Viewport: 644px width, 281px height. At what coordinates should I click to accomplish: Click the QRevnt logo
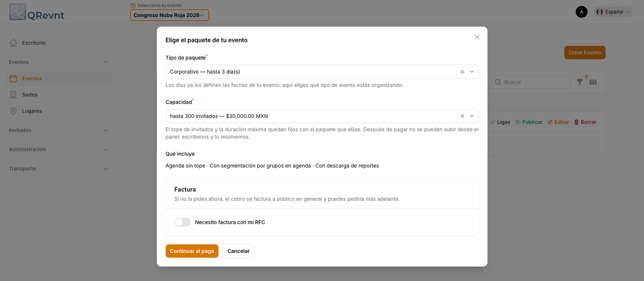[37, 12]
